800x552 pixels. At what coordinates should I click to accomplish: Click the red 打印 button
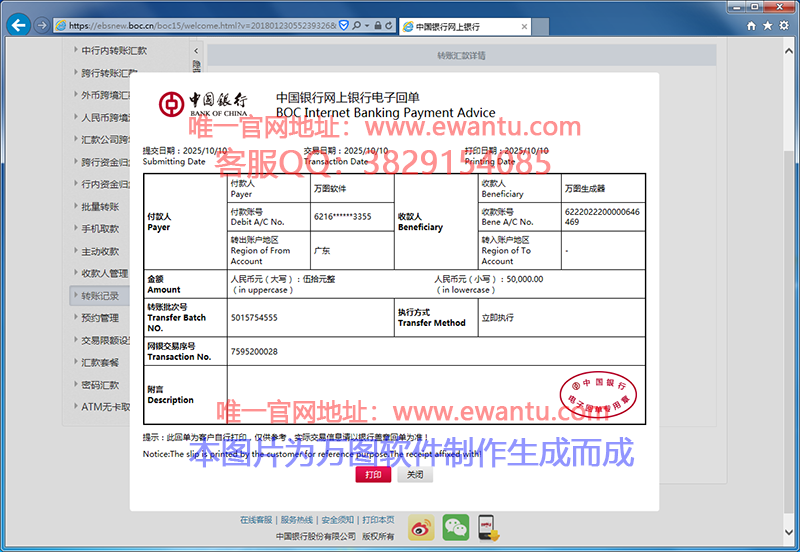click(x=373, y=474)
